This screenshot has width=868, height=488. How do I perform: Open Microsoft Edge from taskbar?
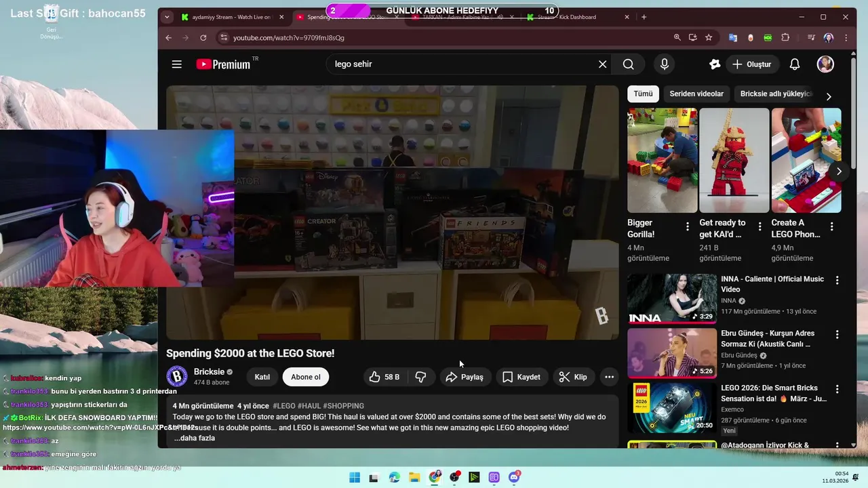click(395, 477)
